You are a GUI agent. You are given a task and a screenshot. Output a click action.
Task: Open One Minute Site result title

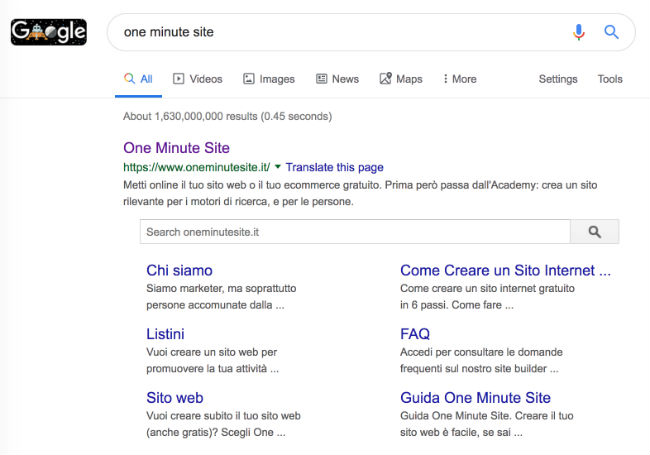(176, 148)
